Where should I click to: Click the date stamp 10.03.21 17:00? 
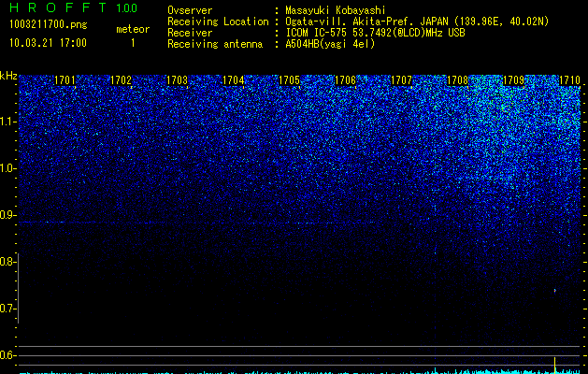[x=48, y=43]
